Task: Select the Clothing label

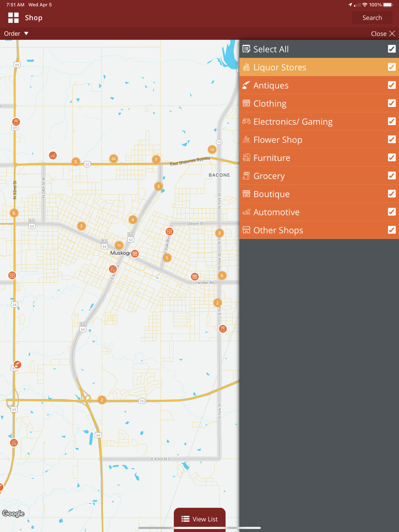Action: point(270,104)
